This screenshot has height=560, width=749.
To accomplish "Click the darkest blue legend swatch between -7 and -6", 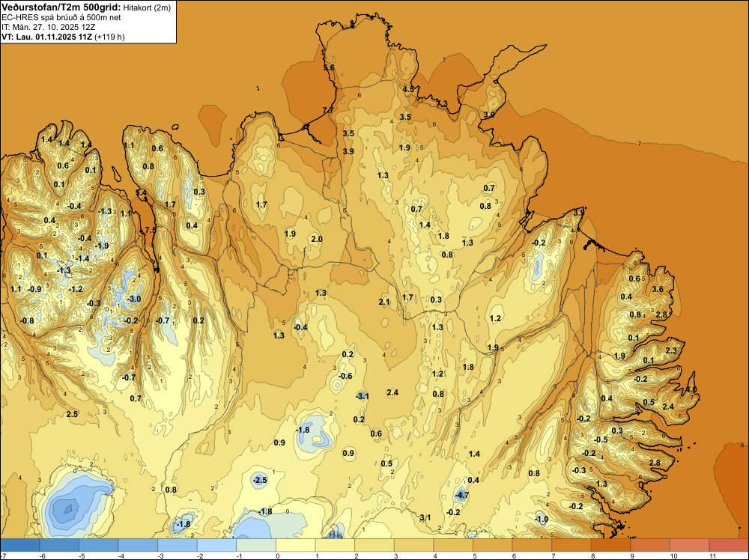I will 20,545.
